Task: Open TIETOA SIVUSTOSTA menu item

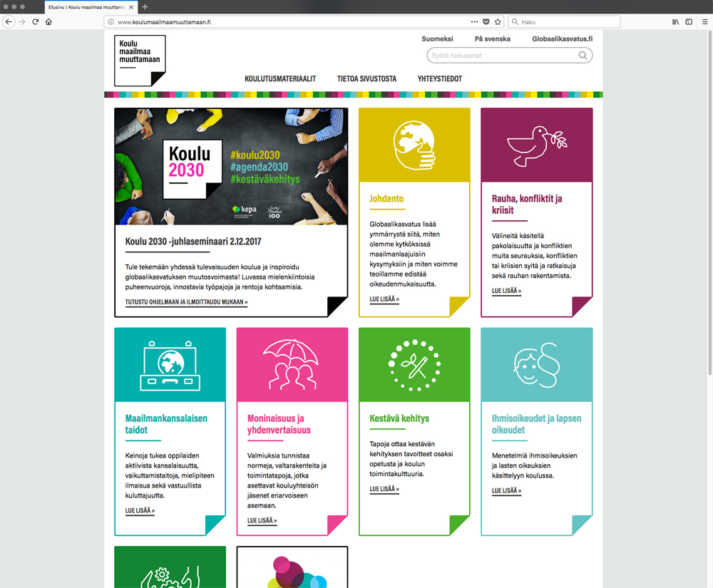Action: [x=366, y=78]
